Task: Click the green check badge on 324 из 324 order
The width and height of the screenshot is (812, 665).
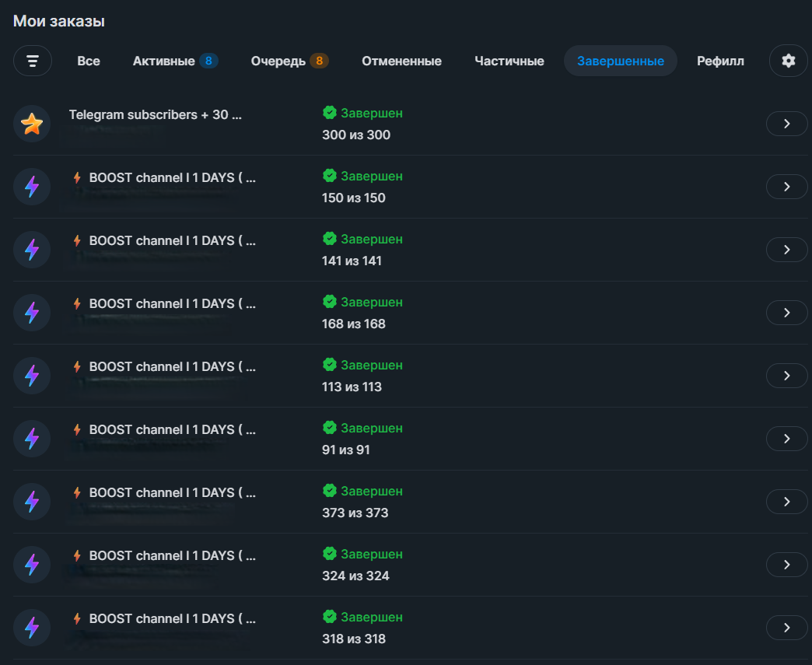Action: tap(329, 554)
